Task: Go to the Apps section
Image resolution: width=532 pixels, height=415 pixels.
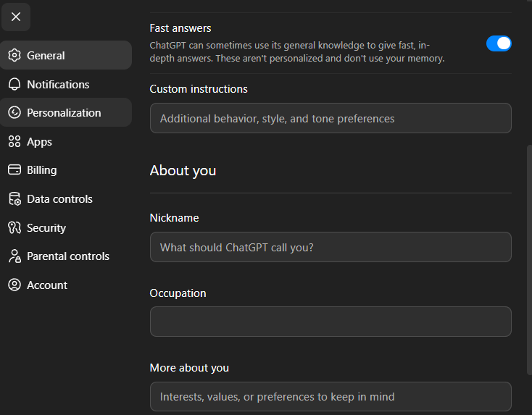Action: [66, 141]
